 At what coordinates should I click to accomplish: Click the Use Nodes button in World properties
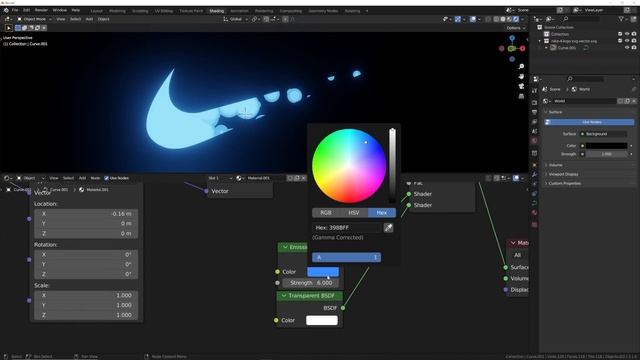coord(590,122)
